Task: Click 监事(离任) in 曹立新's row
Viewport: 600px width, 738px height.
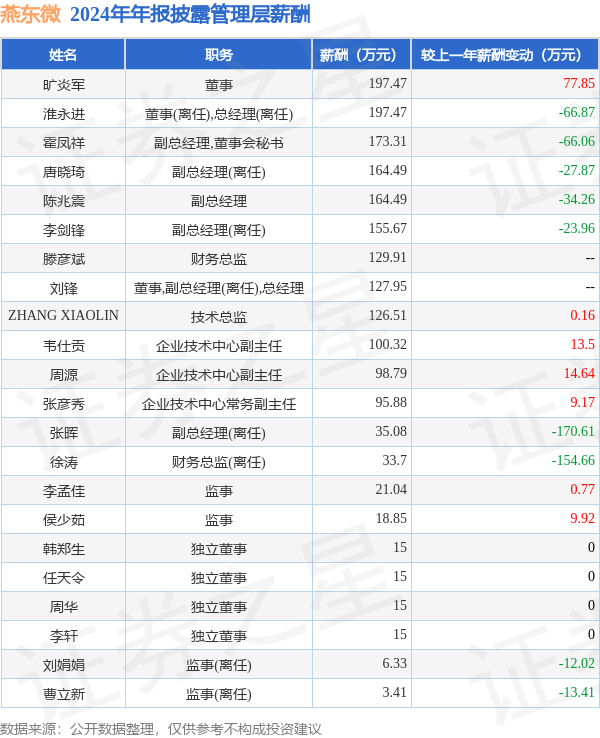Action: coord(219,694)
